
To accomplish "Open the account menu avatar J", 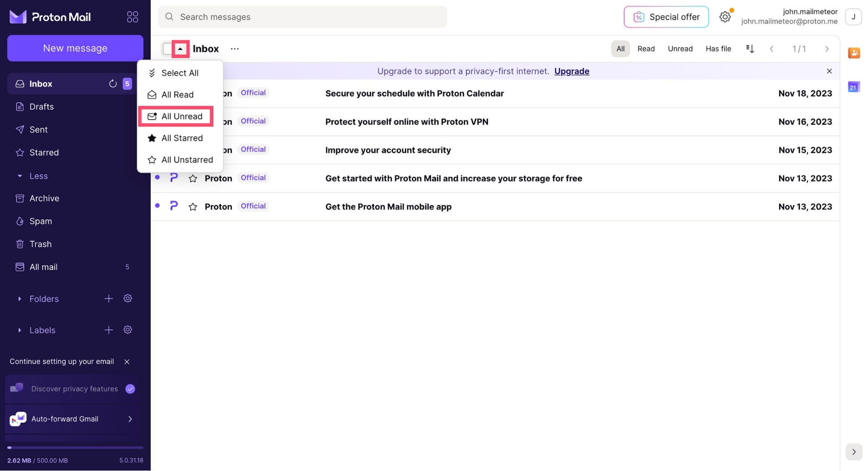I will pyautogui.click(x=853, y=17).
